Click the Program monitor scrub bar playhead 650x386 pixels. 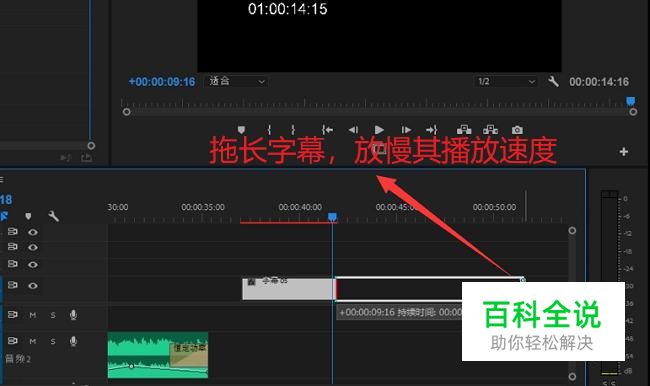click(631, 101)
